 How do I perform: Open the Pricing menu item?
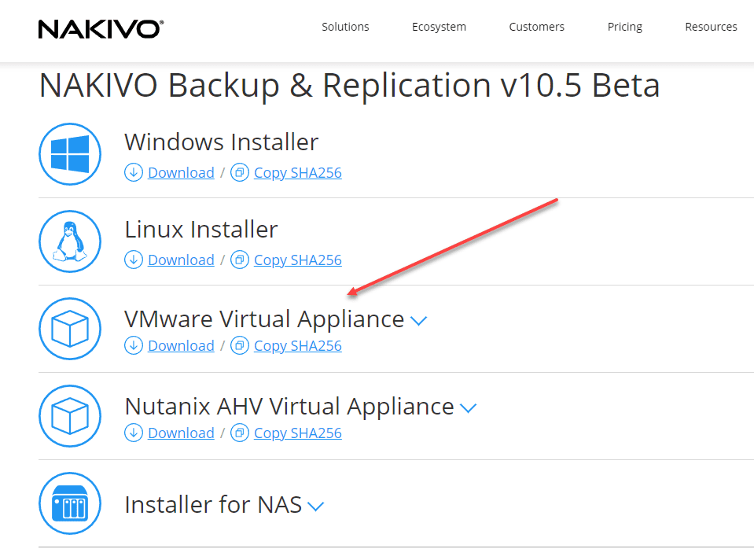[x=625, y=27]
